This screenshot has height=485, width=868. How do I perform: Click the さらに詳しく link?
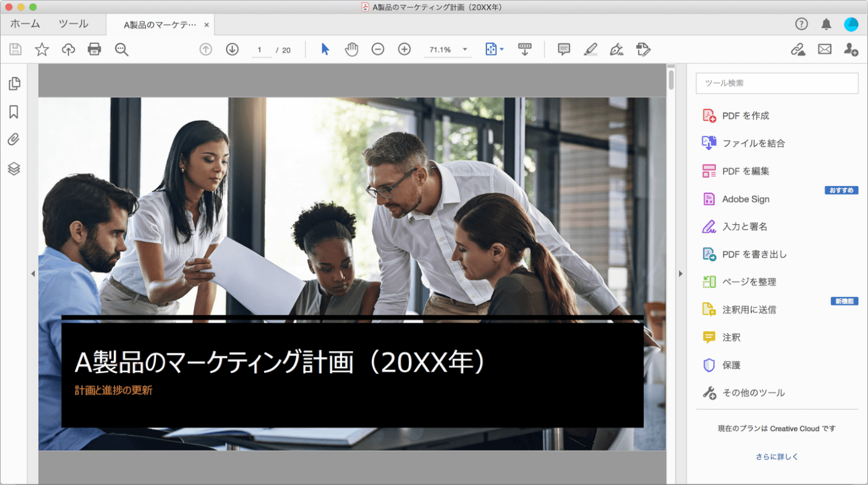(x=777, y=457)
